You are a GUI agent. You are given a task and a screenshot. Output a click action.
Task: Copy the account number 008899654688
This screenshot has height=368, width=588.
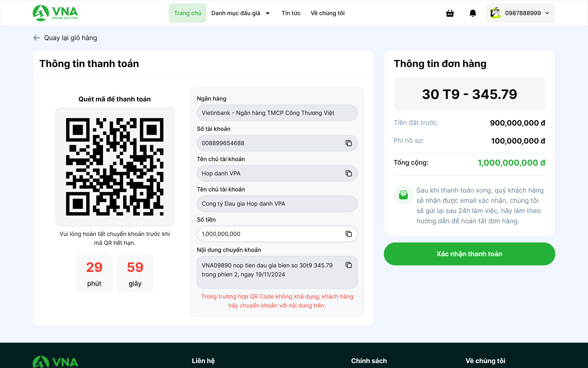[x=349, y=143]
